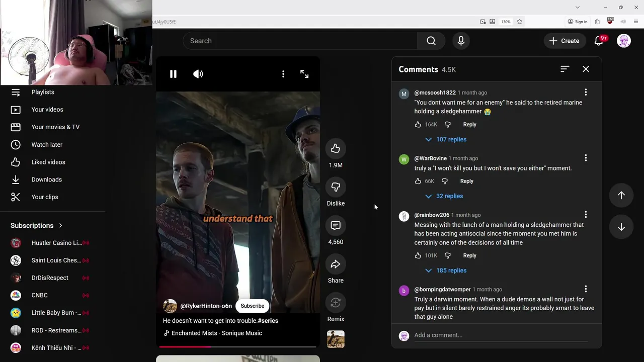The width and height of the screenshot is (644, 362).
Task: Like the Shorts video with 1.9M likes
Action: pyautogui.click(x=336, y=148)
